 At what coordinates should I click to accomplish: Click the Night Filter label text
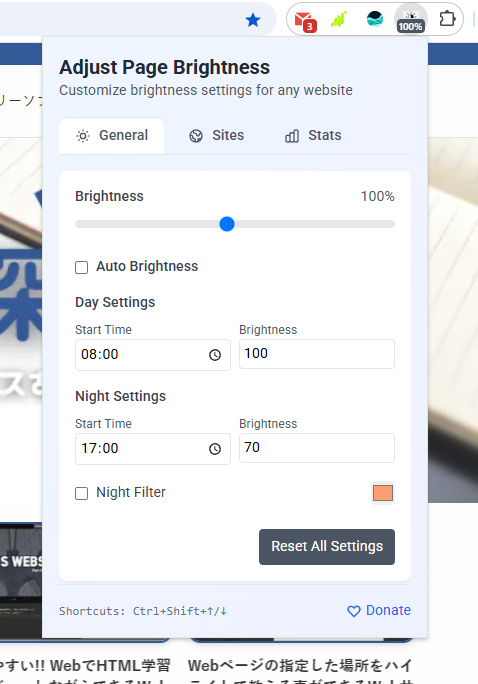pos(131,492)
